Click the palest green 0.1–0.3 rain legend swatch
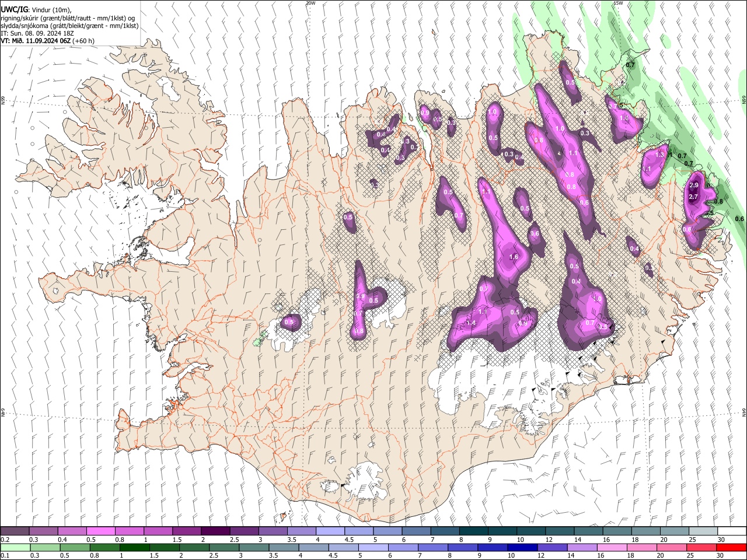747x560 pixels. [15, 548]
